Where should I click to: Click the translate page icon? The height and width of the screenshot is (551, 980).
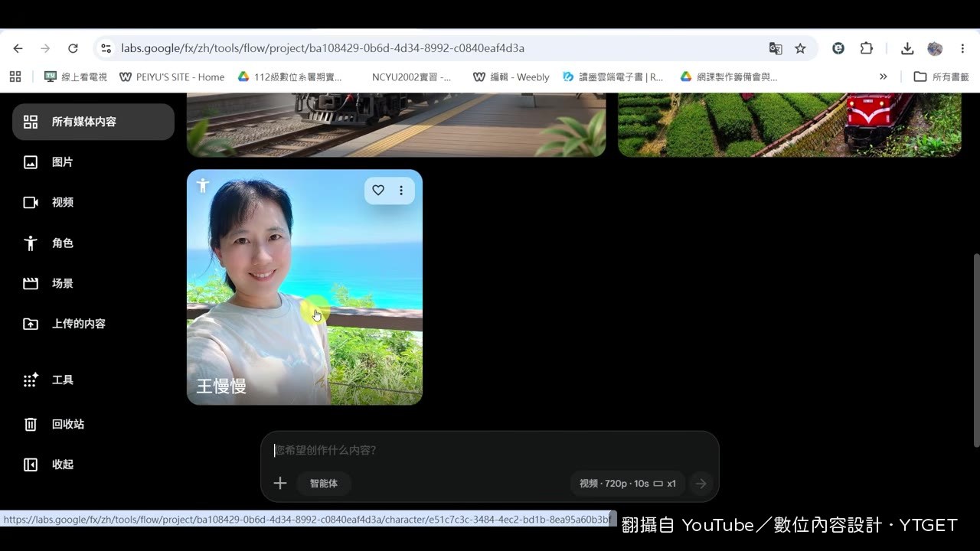click(x=776, y=48)
